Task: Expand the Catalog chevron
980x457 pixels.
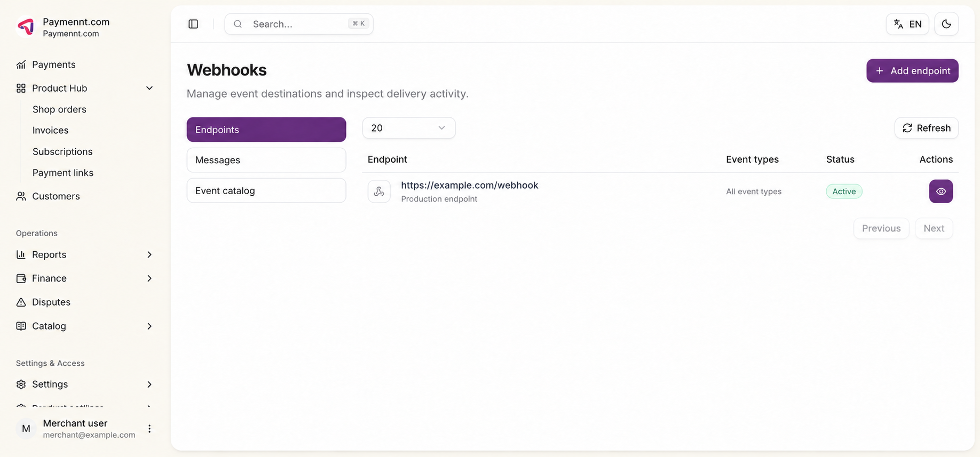Action: coord(149,326)
